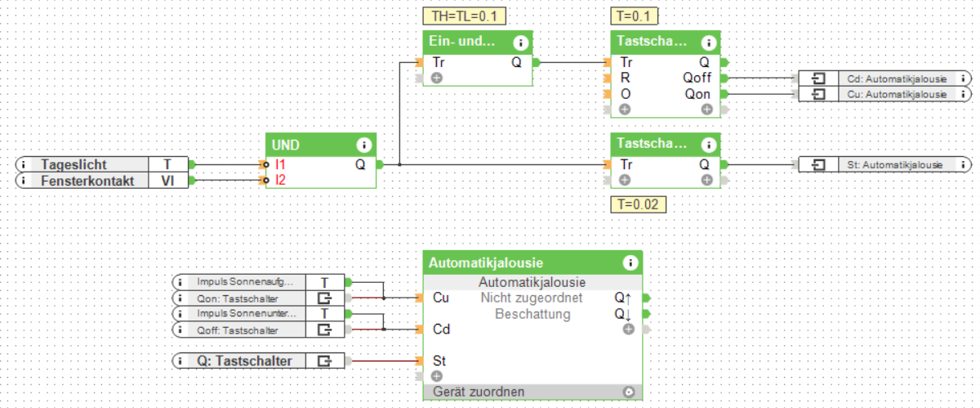
Task: Toggle negation circle on UND input I1
Action: pos(265,164)
